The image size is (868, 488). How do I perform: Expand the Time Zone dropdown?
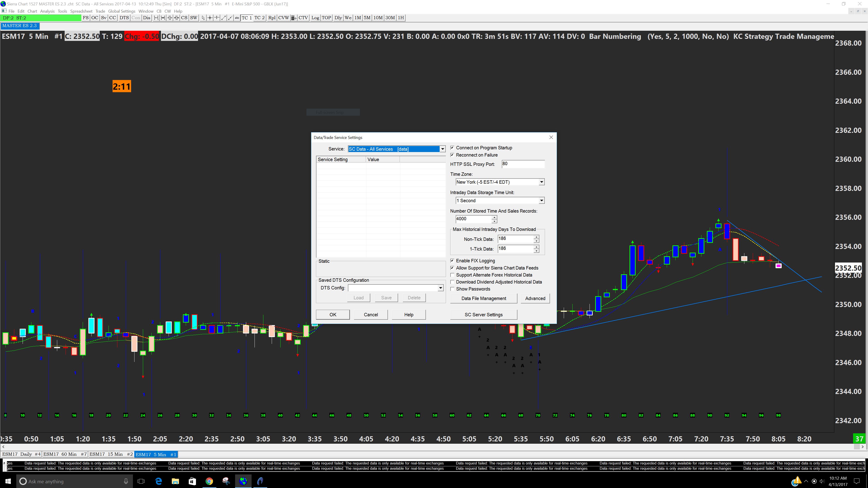click(x=542, y=182)
